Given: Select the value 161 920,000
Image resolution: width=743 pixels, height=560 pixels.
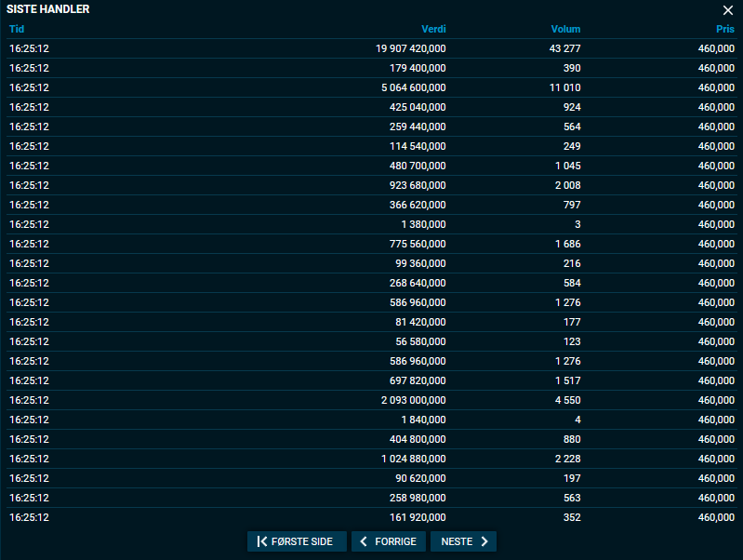Looking at the screenshot, I should click(418, 517).
